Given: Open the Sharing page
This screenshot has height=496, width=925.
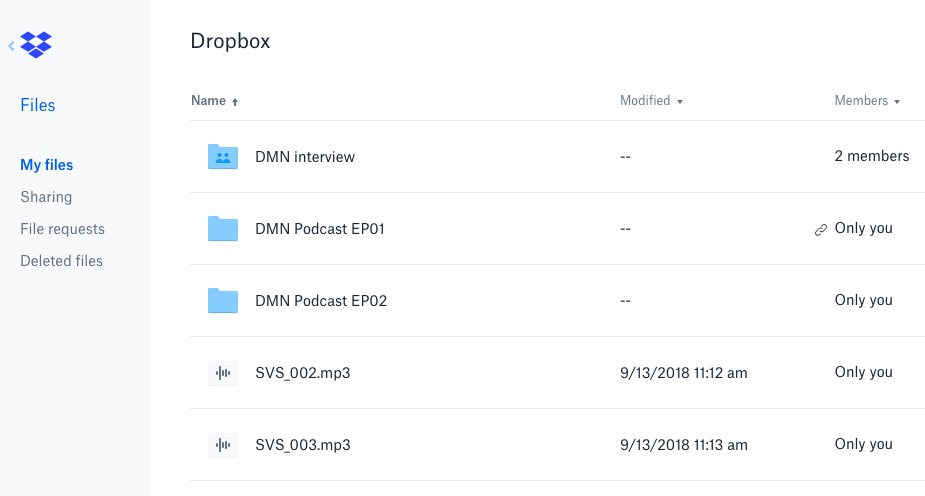Looking at the screenshot, I should coord(46,197).
